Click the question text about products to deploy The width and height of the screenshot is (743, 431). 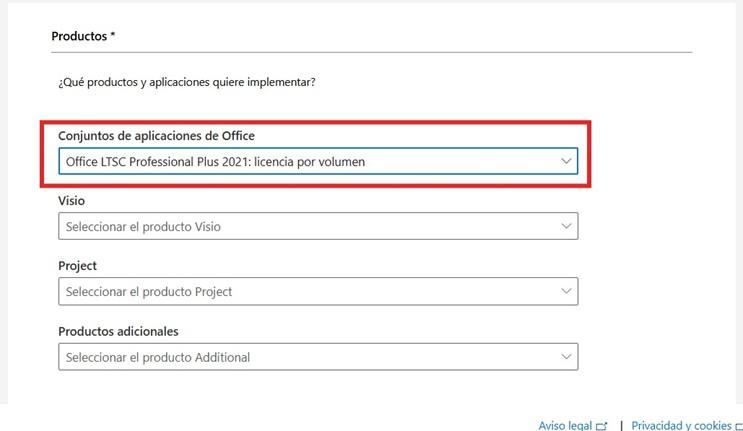(x=187, y=82)
